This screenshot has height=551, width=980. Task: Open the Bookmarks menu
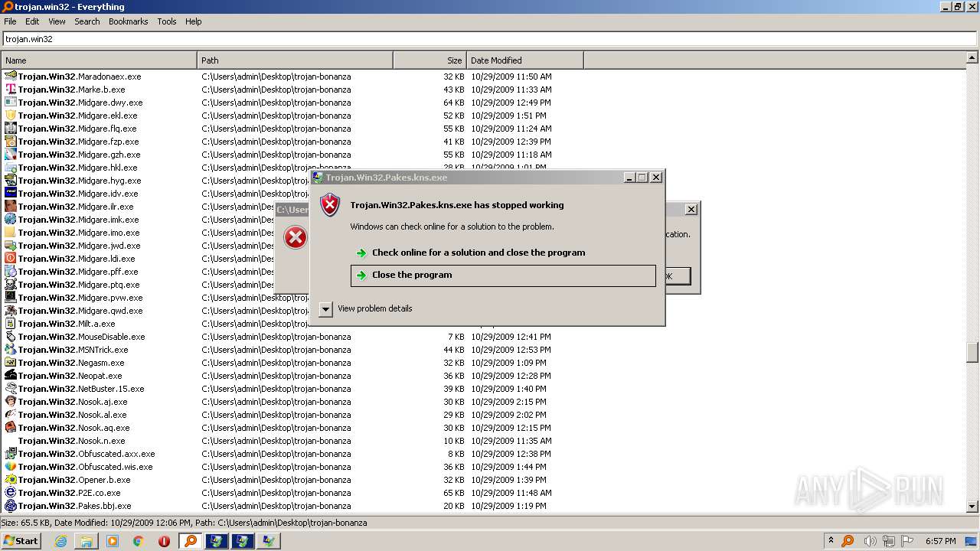(x=128, y=21)
